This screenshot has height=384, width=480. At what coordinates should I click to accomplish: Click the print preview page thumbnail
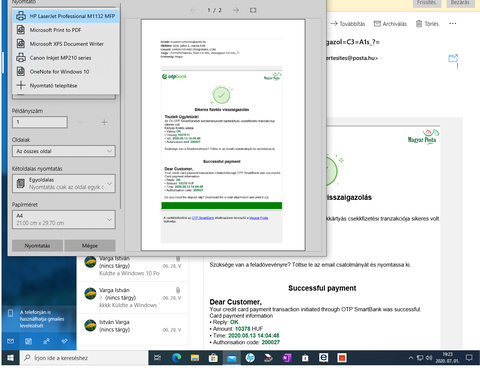pos(223,135)
